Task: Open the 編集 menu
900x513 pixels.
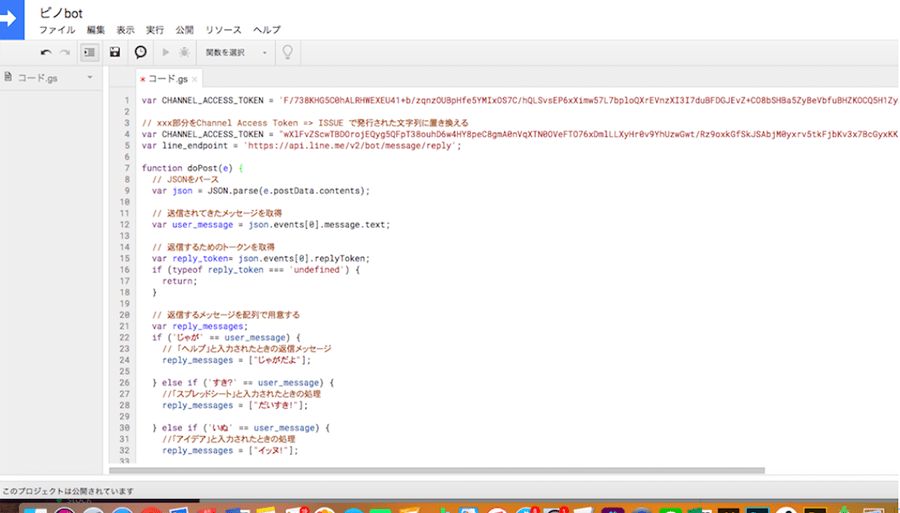Action: pyautogui.click(x=96, y=30)
